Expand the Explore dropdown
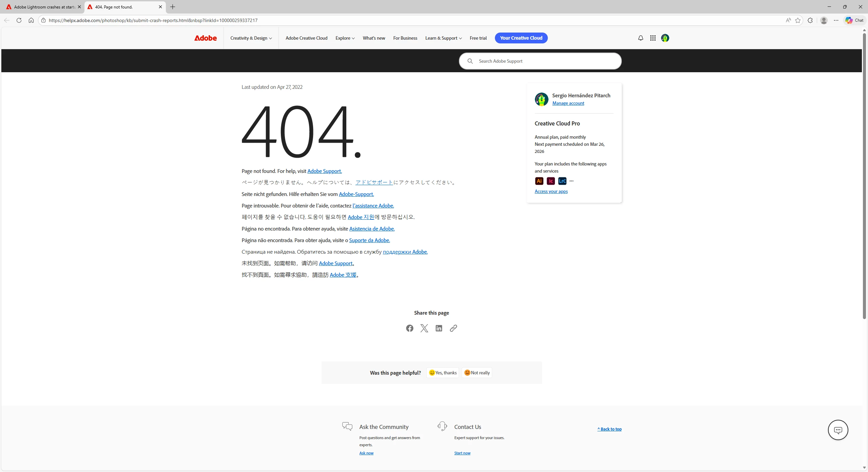 (x=345, y=38)
